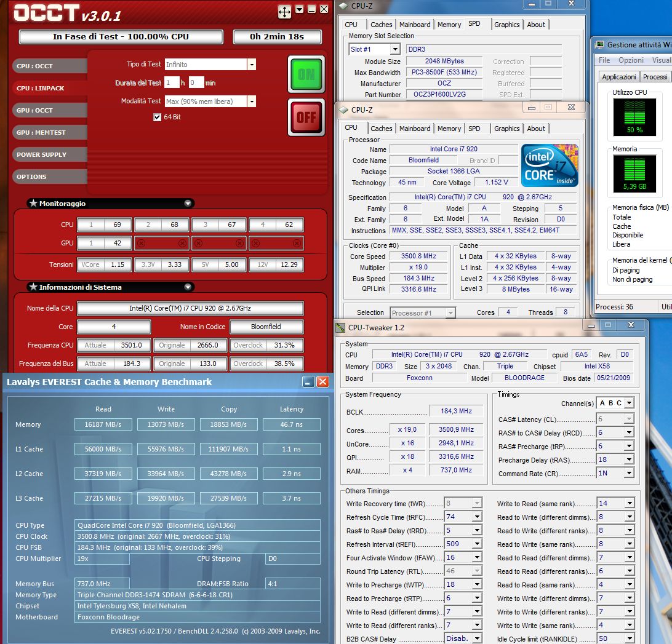Viewport: 672px width, 644px height.
Task: Select the GPU : OCCT test button
Action: point(50,110)
